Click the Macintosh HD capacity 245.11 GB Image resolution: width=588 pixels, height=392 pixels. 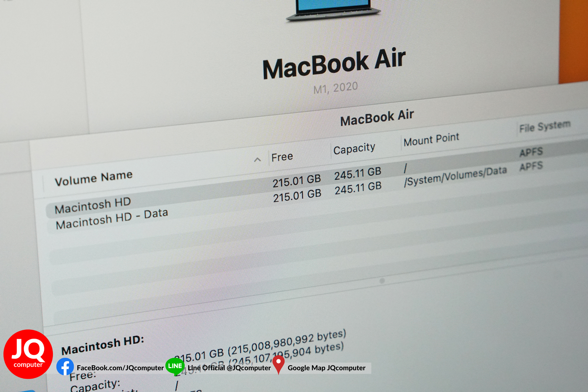(358, 173)
